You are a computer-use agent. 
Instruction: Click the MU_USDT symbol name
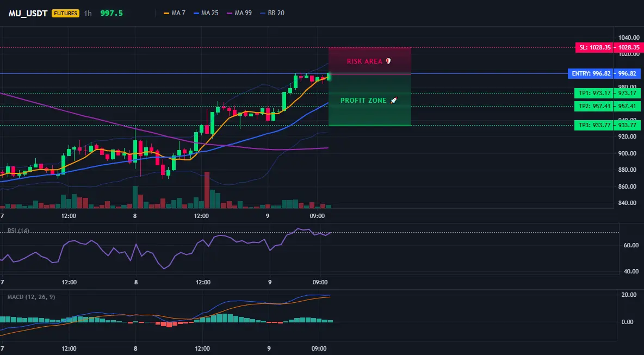pos(28,13)
